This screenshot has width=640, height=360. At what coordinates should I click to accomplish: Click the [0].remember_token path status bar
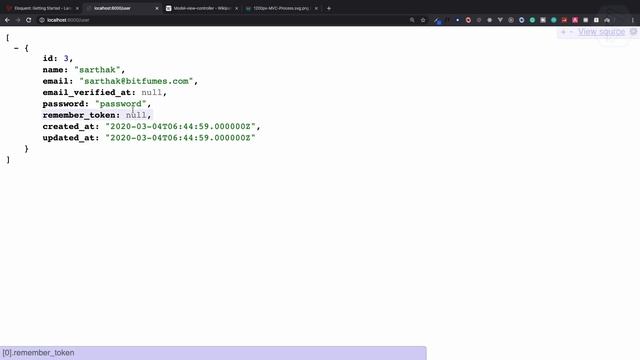[213, 353]
